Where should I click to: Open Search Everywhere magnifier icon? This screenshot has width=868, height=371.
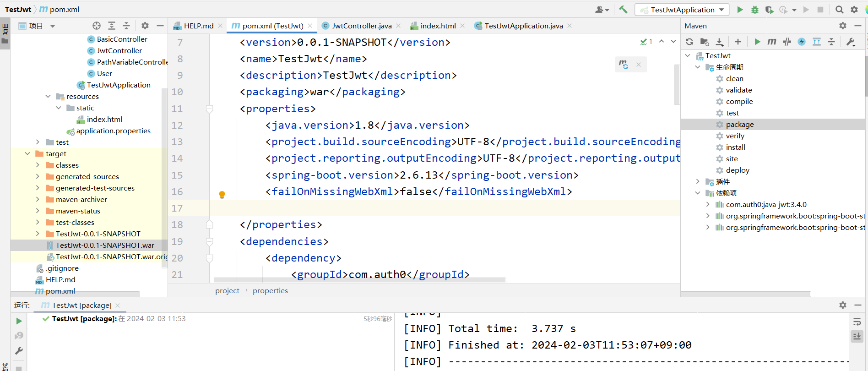pos(839,10)
